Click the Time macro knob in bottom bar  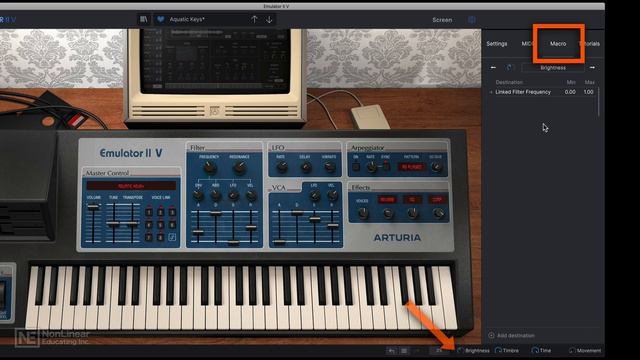point(535,351)
